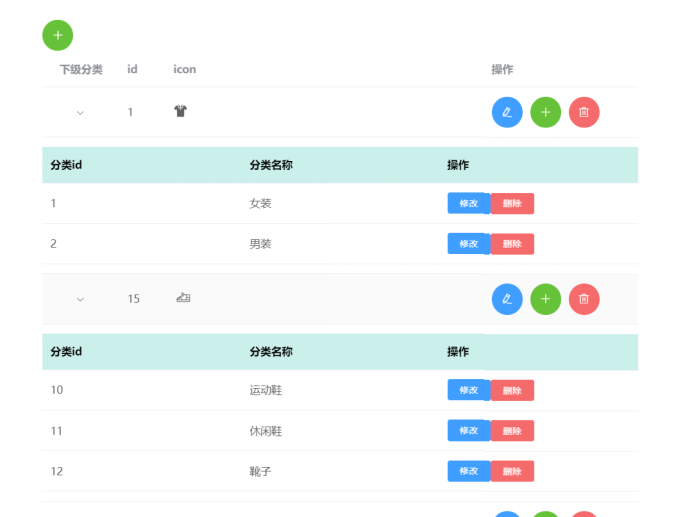
Task: Click the red trash icon for category 1
Action: [584, 112]
